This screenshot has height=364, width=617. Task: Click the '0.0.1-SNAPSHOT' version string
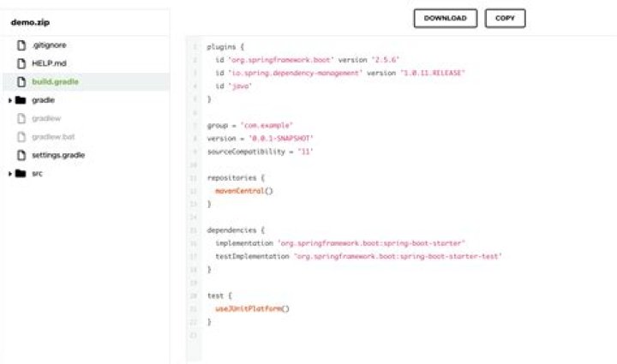(x=281, y=139)
